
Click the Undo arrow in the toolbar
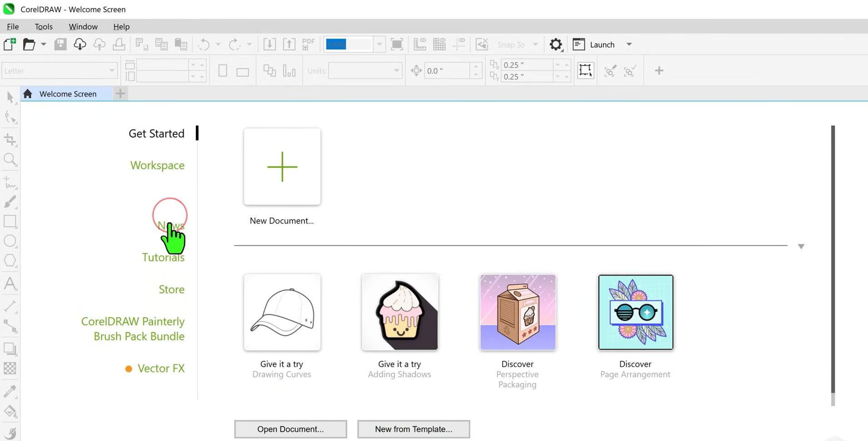(204, 44)
